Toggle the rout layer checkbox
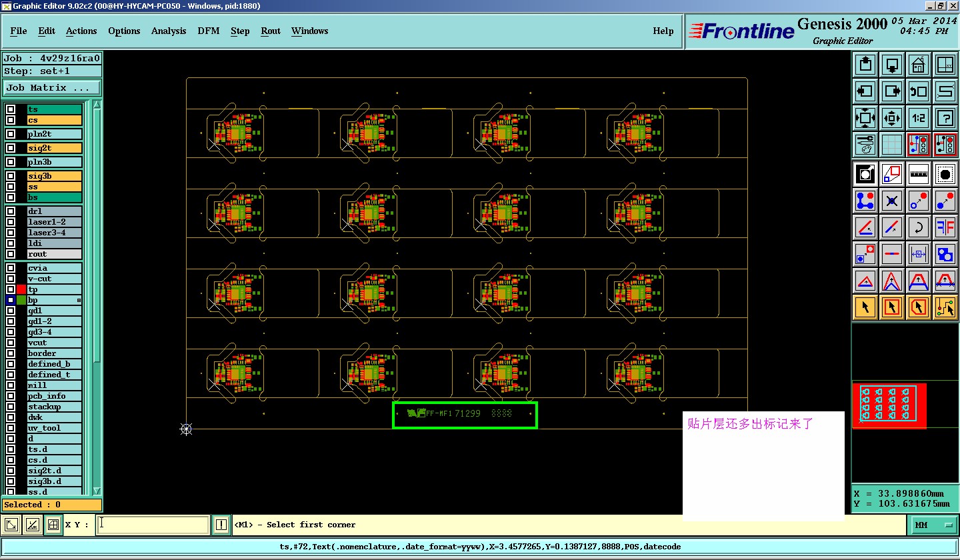The height and width of the screenshot is (560, 960). (11, 254)
